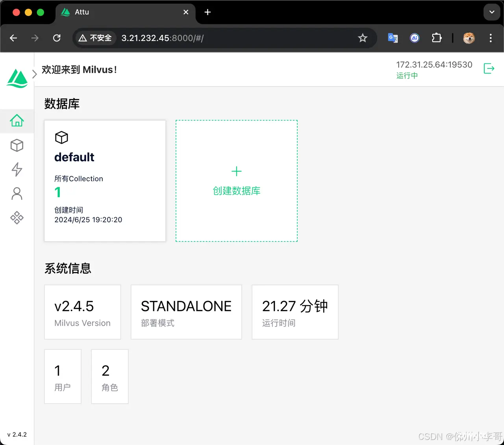Click the STANDALONE deployment mode card

186,312
